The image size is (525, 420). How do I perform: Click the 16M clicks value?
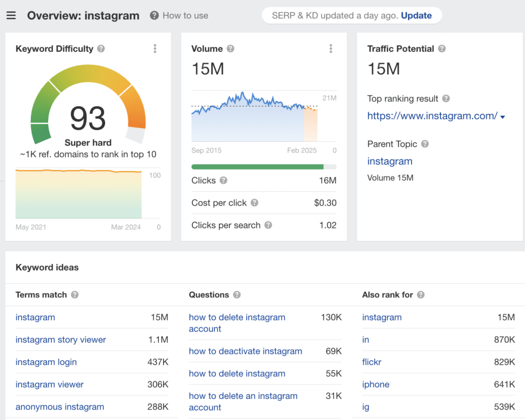point(328,181)
